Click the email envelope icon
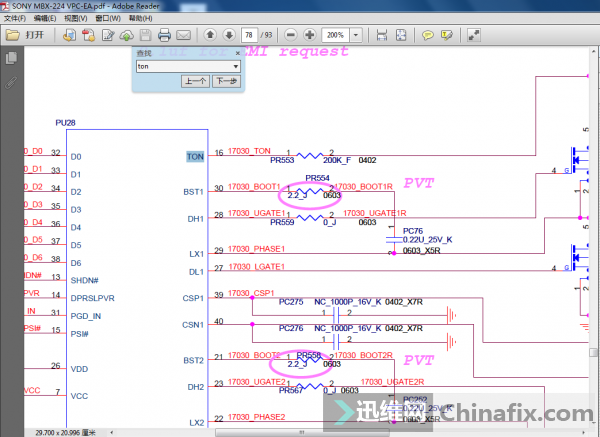 click(183, 35)
